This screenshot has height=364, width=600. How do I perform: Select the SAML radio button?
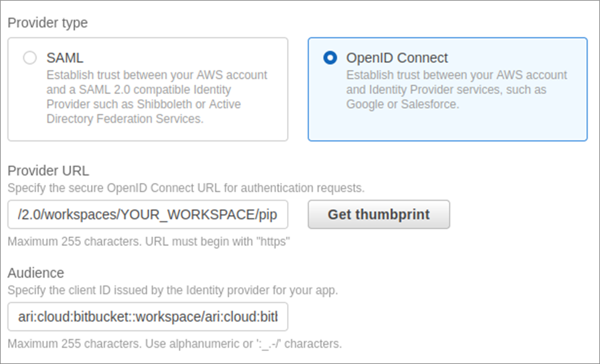click(30, 58)
